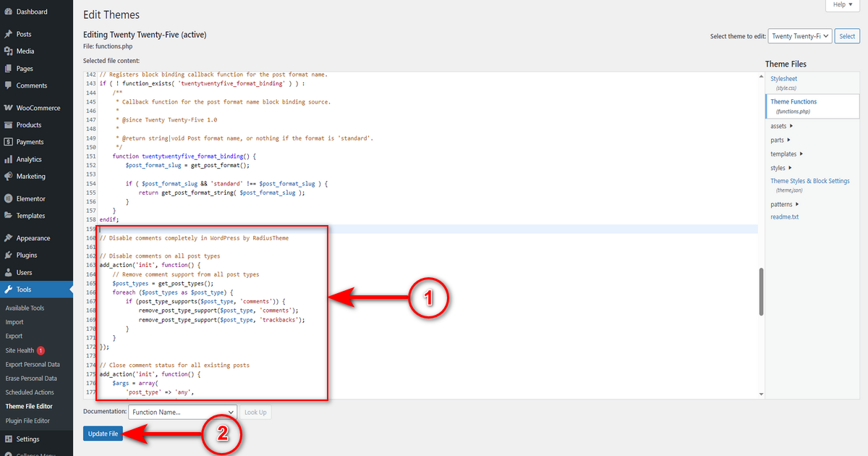Image resolution: width=868 pixels, height=456 pixels.
Task: Click the Comments bubble icon
Action: coord(8,85)
